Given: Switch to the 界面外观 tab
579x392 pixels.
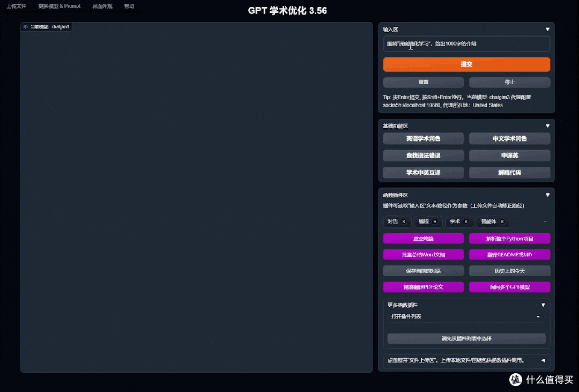Looking at the screenshot, I should pos(102,6).
